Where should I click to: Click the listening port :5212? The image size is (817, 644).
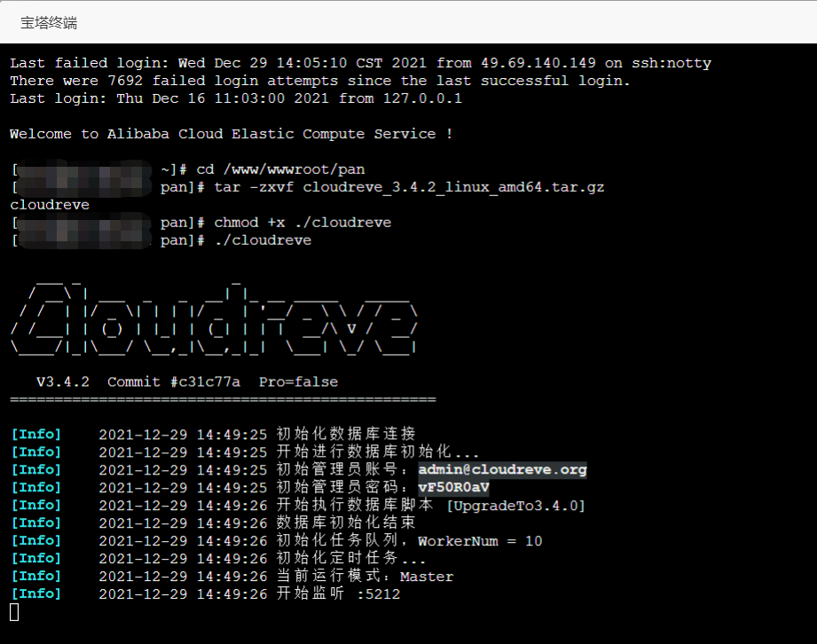(378, 593)
